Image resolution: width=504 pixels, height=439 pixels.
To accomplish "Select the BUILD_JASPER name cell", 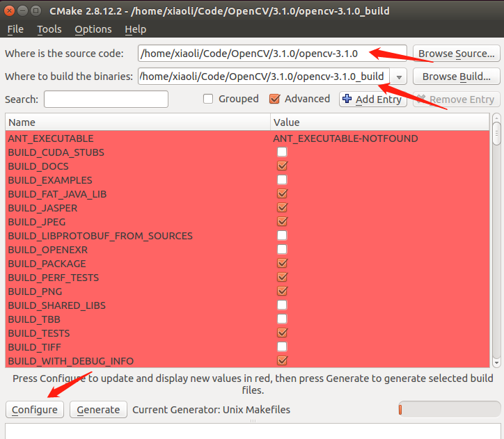I will [x=42, y=208].
